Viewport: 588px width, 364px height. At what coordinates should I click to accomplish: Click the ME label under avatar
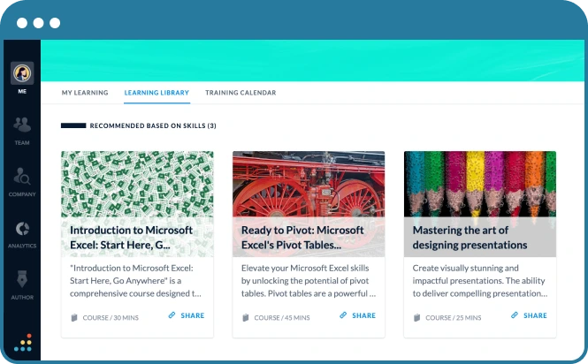click(x=22, y=92)
